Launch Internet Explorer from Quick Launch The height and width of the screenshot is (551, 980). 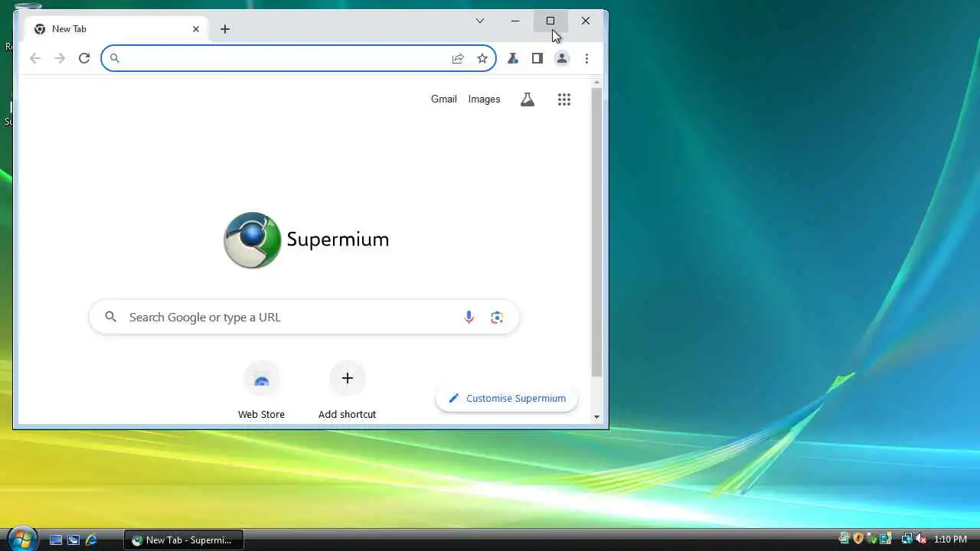point(91,540)
